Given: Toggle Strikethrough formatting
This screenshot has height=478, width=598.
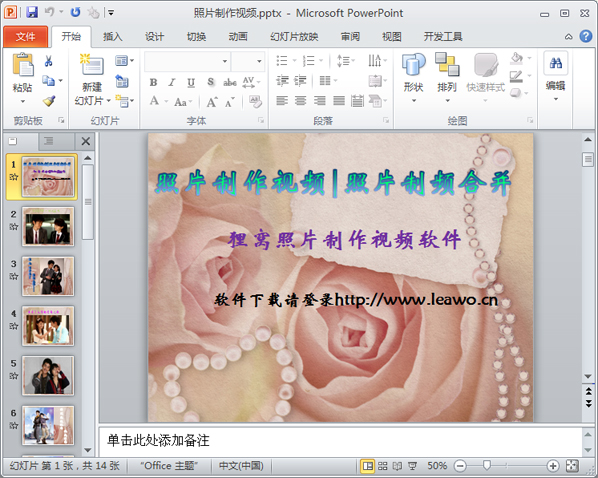Looking at the screenshot, I should pyautogui.click(x=230, y=82).
